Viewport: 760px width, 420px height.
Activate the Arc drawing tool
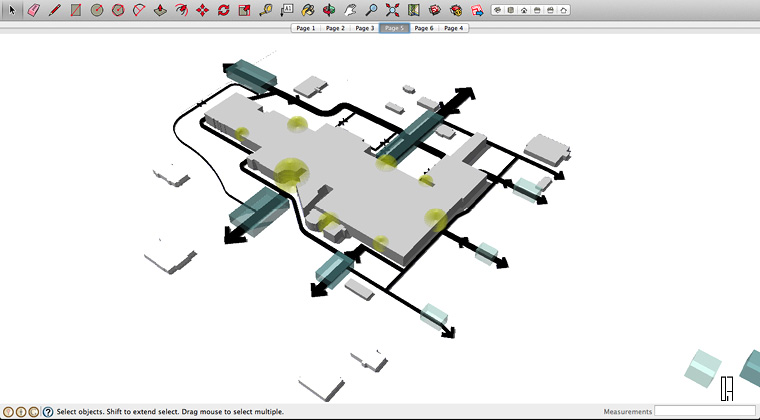139,10
